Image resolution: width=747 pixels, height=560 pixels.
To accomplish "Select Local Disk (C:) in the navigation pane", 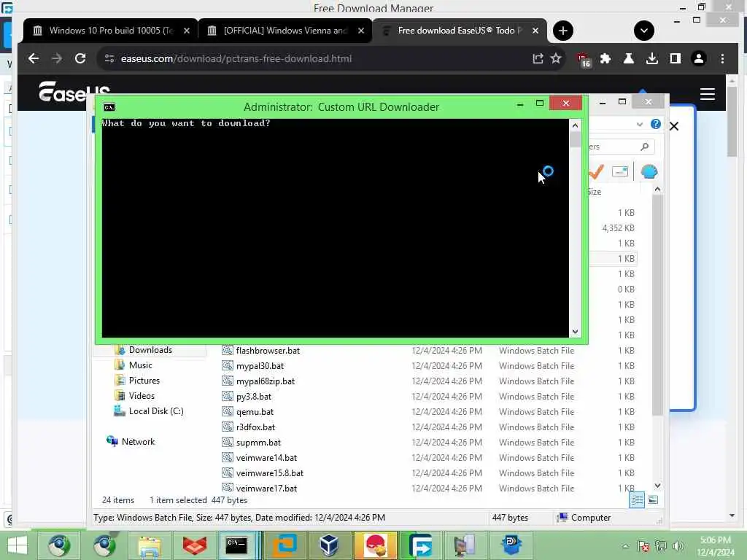I will click(x=156, y=411).
